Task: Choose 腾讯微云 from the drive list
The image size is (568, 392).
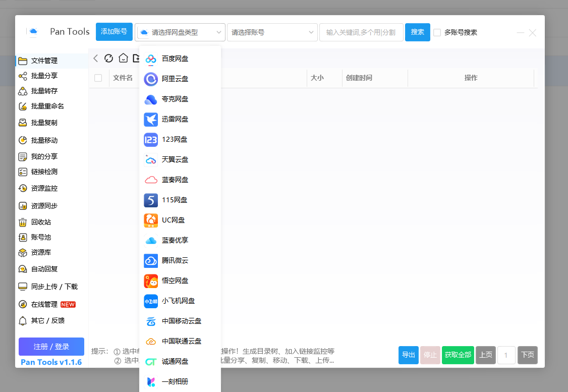Action: (x=180, y=260)
